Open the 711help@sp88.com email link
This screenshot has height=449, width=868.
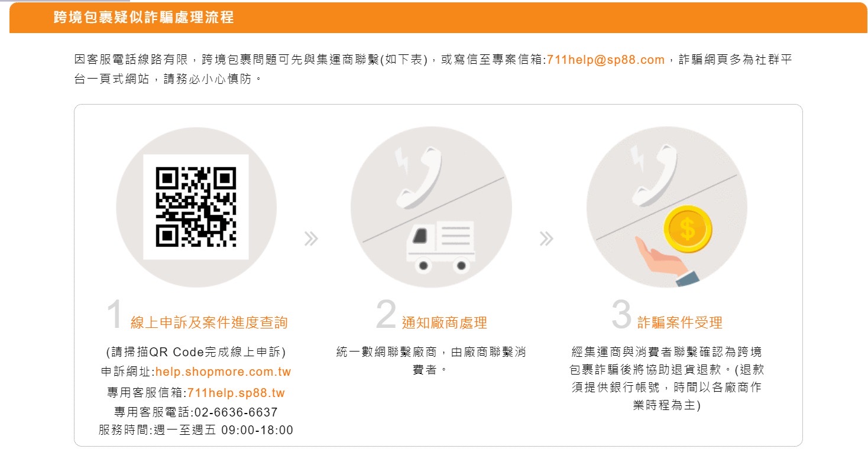606,60
